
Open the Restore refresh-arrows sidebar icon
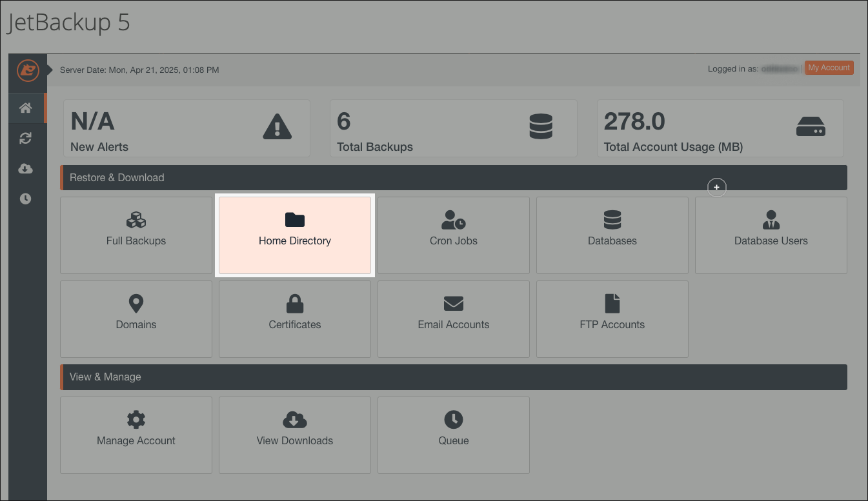pyautogui.click(x=26, y=139)
